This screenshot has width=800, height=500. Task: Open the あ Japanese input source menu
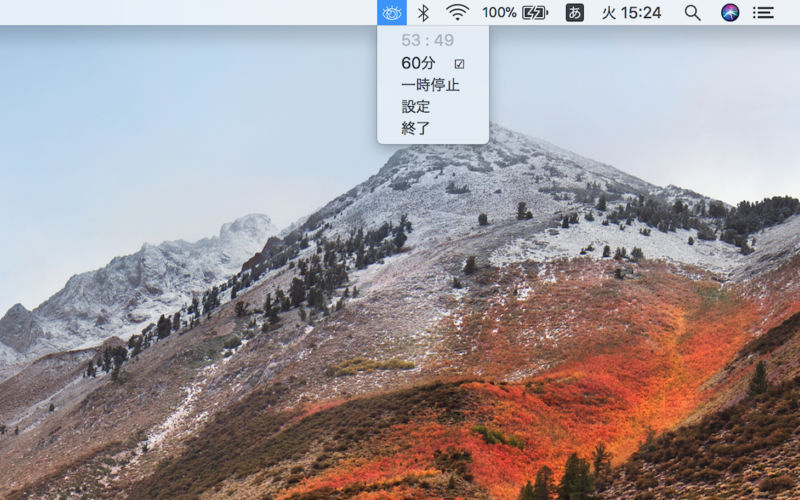click(x=574, y=13)
